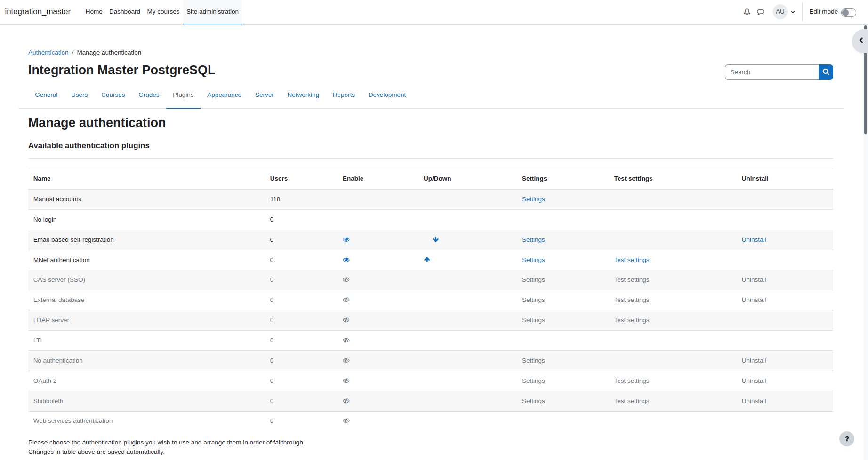Toggle Edit mode switch

tap(848, 12)
